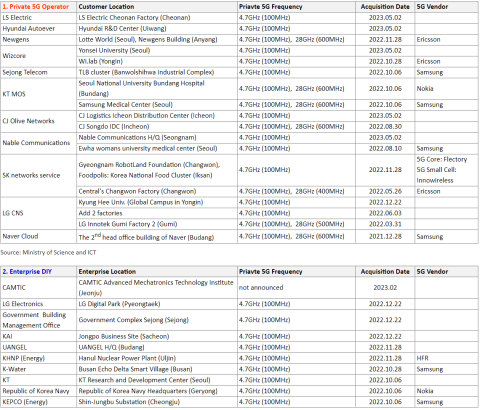Select the '2021.12.28' acquisition date
The image size is (480, 410).
(385, 237)
